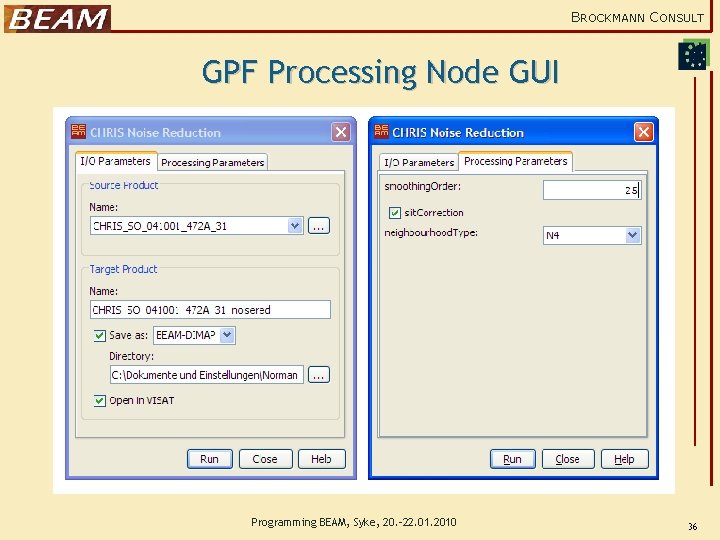Click the Programming BEAM footer text
This screenshot has width=720, height=540.
pyautogui.click(x=354, y=522)
